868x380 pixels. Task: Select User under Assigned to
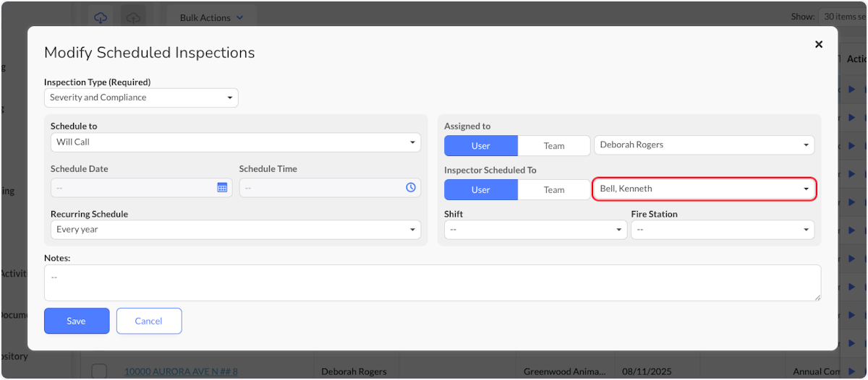coord(481,146)
